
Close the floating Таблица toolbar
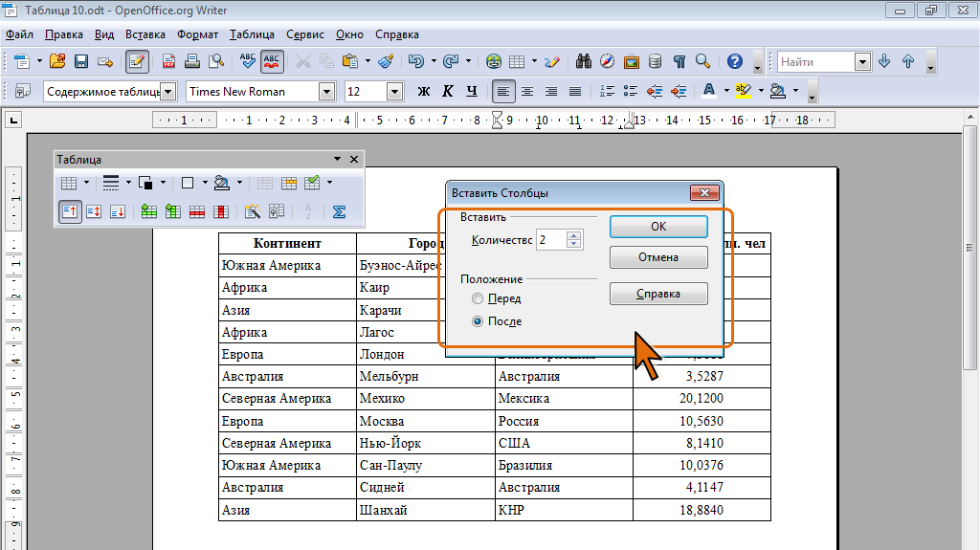pyautogui.click(x=354, y=159)
